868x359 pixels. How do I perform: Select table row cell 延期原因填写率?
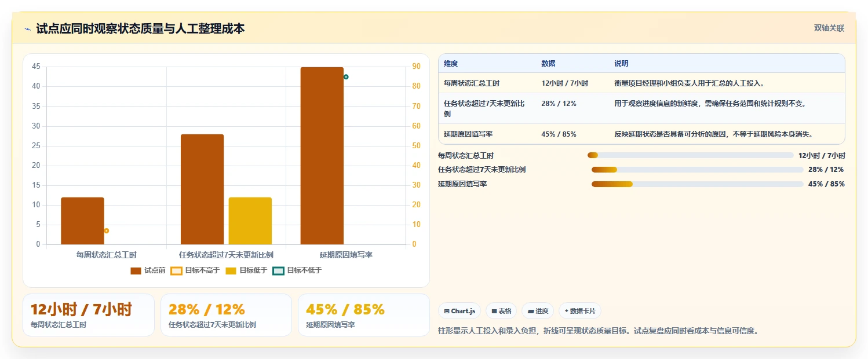(468, 134)
